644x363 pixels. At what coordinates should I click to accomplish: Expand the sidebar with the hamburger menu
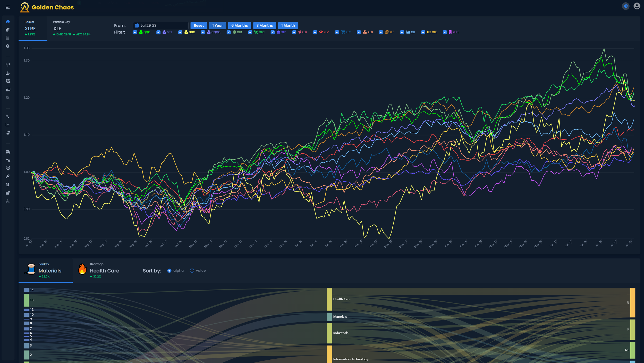pos(8,7)
